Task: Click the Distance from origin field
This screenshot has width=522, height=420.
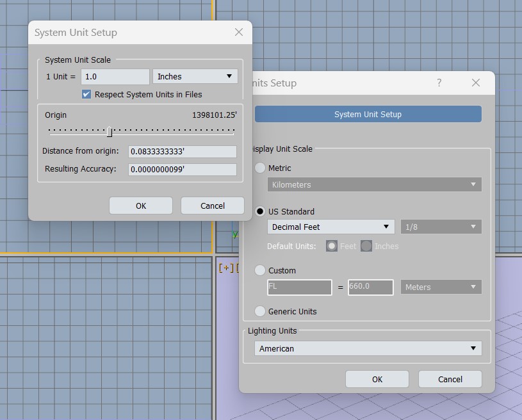Action: click(183, 152)
